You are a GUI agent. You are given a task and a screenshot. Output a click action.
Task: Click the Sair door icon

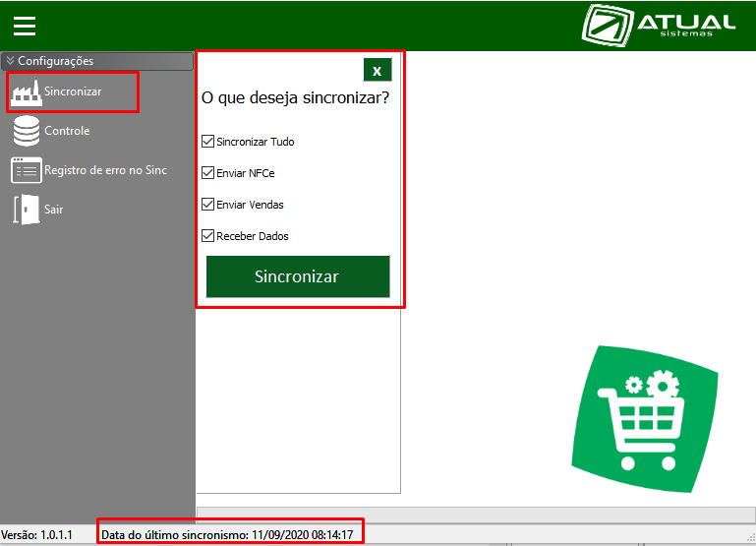point(27,210)
